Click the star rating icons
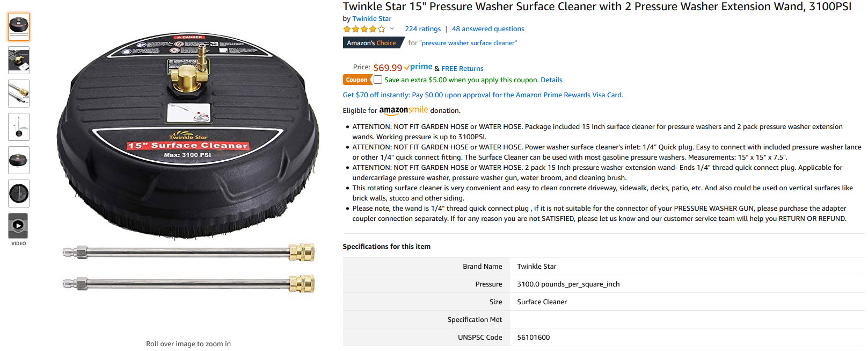 [x=364, y=29]
